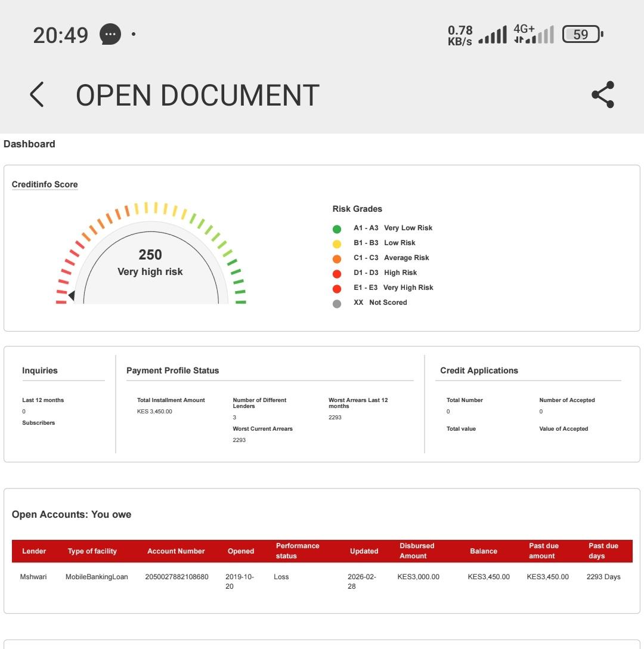
Task: Tap the grey XX Not Scored dot
Action: pos(337,304)
